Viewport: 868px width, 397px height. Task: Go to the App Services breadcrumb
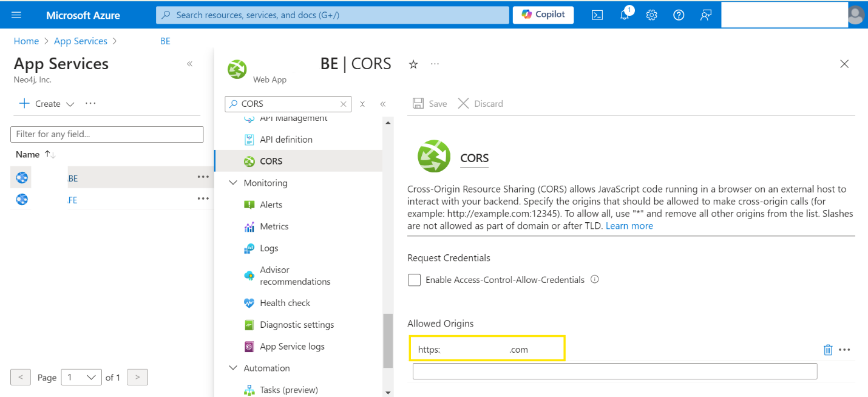click(81, 41)
